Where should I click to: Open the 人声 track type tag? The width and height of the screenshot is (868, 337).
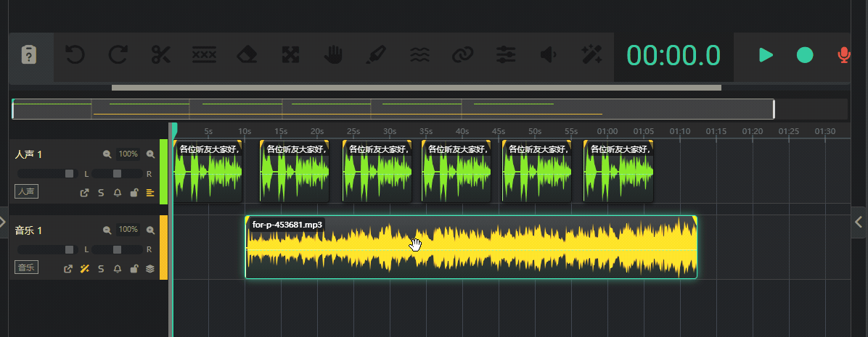(26, 192)
